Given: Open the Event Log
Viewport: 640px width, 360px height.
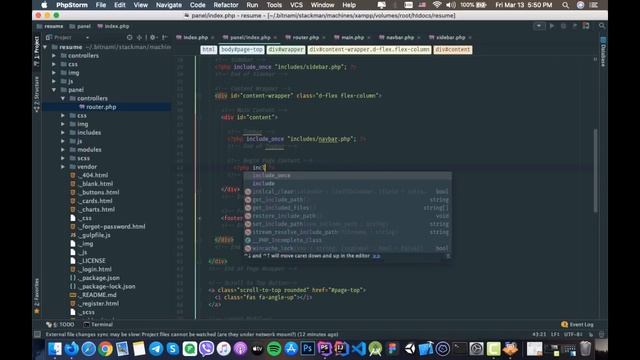Looking at the screenshot, I should click(x=578, y=324).
